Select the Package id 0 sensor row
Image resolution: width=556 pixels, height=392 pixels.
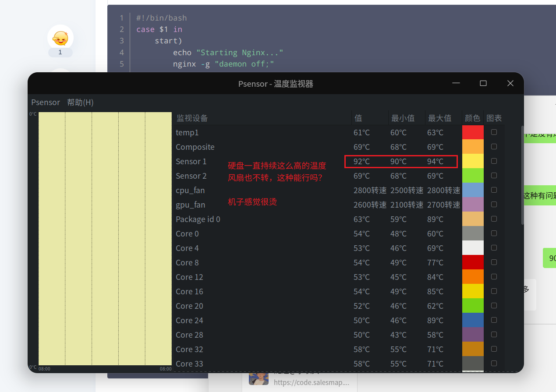coord(339,219)
